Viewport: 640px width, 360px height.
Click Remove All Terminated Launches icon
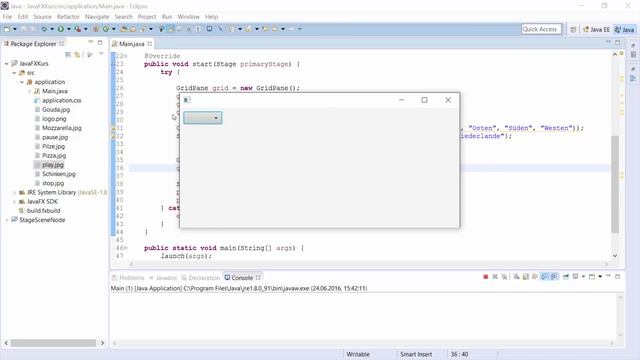(x=504, y=277)
